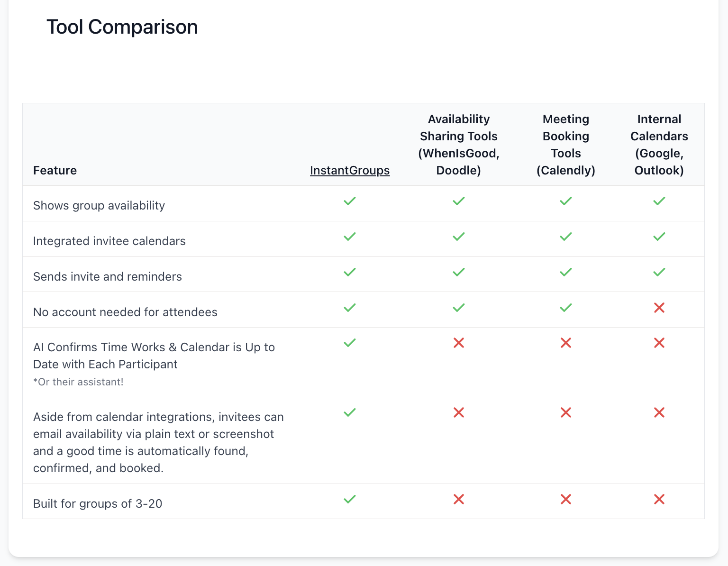Click InstantGroups checkmark for Shows group availability
The height and width of the screenshot is (566, 728).
(x=350, y=201)
